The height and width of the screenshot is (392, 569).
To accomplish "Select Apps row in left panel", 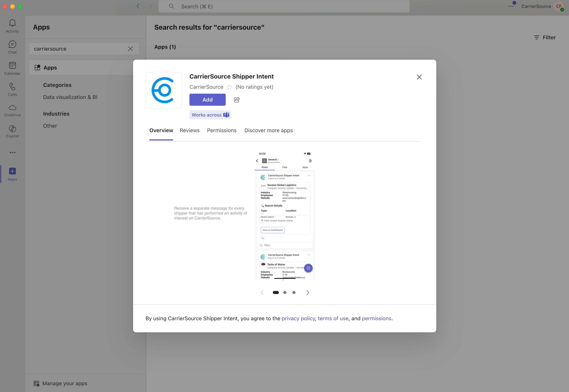I will click(81, 68).
